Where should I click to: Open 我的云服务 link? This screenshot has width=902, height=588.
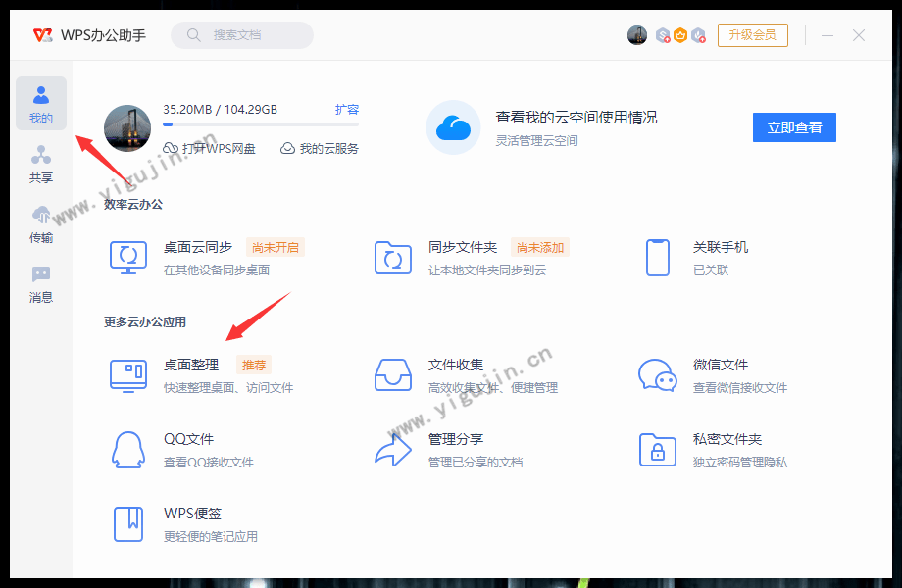tap(320, 148)
